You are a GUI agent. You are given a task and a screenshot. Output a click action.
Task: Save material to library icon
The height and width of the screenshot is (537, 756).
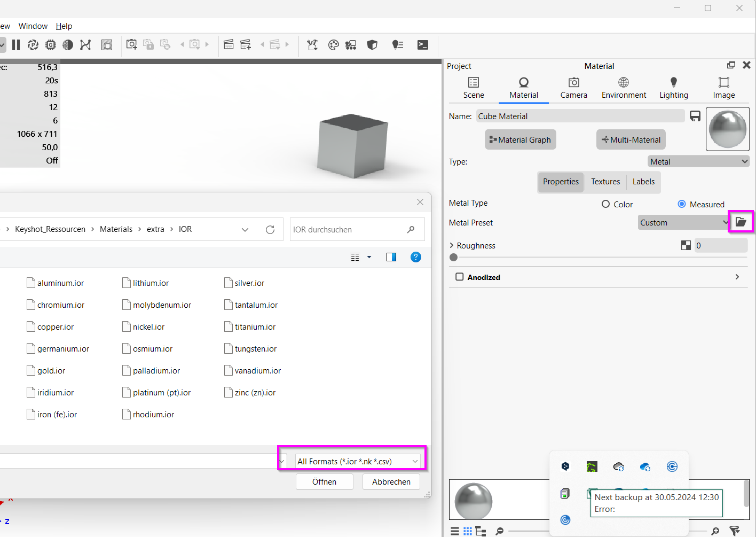coord(695,116)
